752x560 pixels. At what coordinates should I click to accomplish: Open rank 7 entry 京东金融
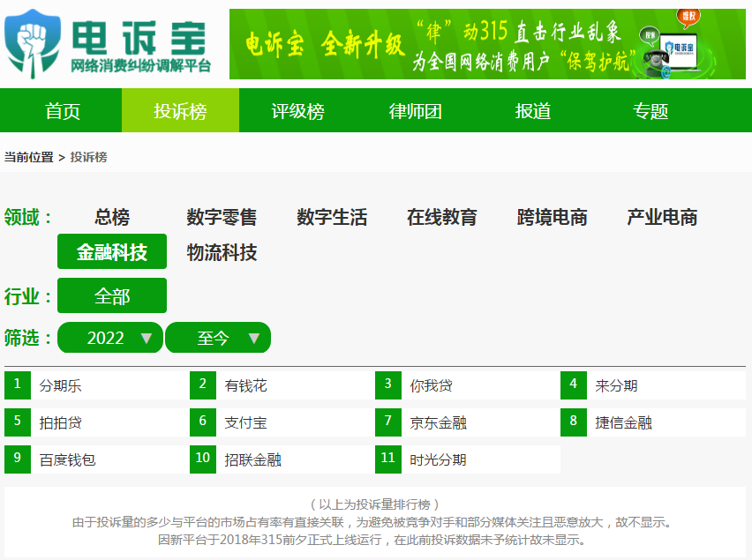tap(468, 422)
